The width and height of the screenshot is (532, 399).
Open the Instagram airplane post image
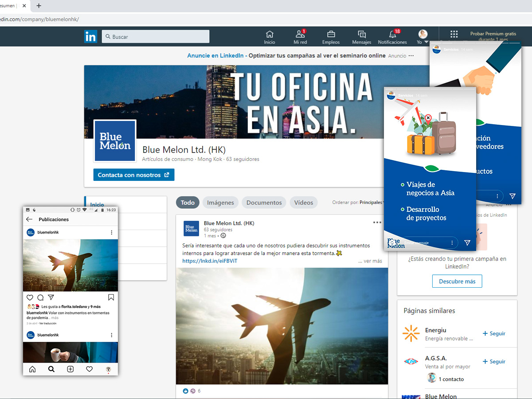pos(70,266)
